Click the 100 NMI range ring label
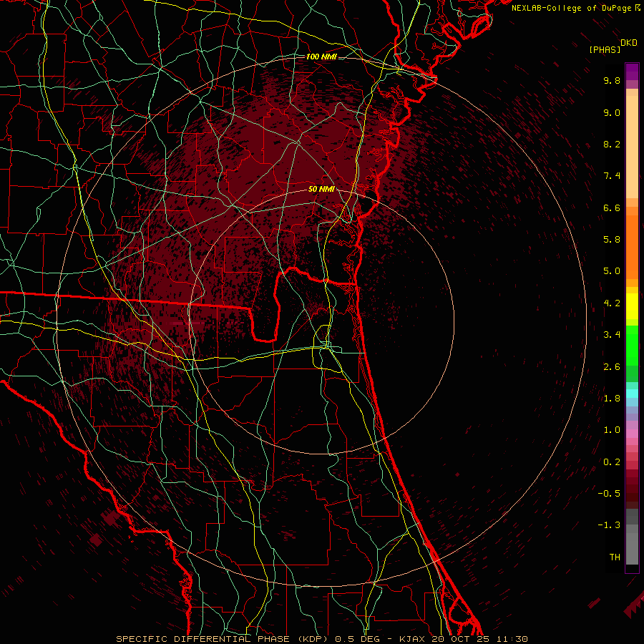This screenshot has height=644, width=644. point(321,57)
